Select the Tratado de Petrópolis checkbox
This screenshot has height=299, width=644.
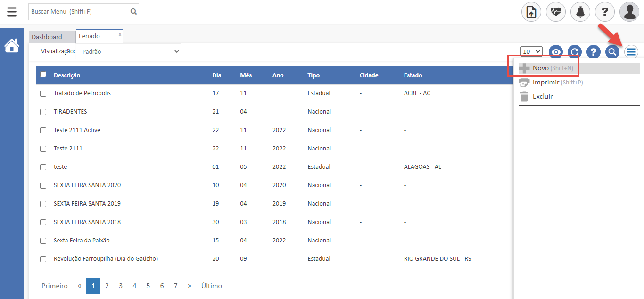coord(43,93)
